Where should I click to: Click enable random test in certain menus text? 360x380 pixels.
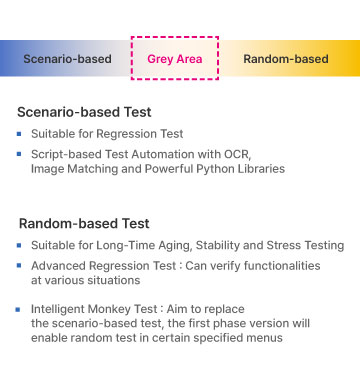(157, 338)
